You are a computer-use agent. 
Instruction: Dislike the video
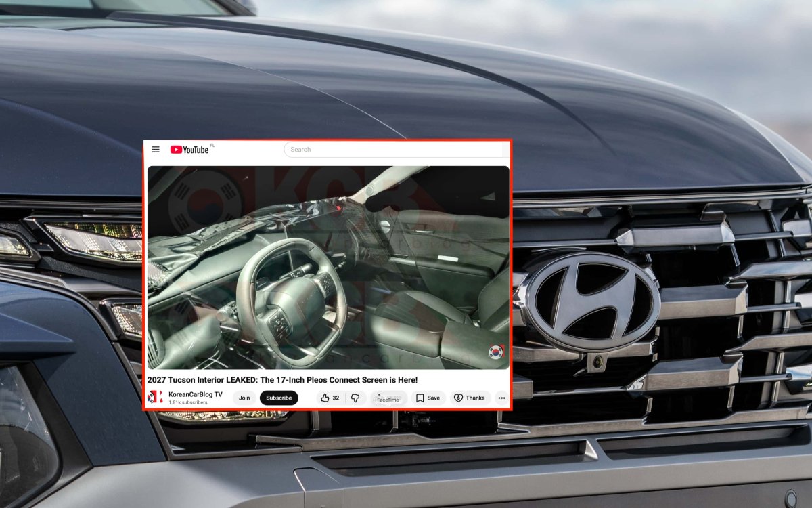[355, 398]
